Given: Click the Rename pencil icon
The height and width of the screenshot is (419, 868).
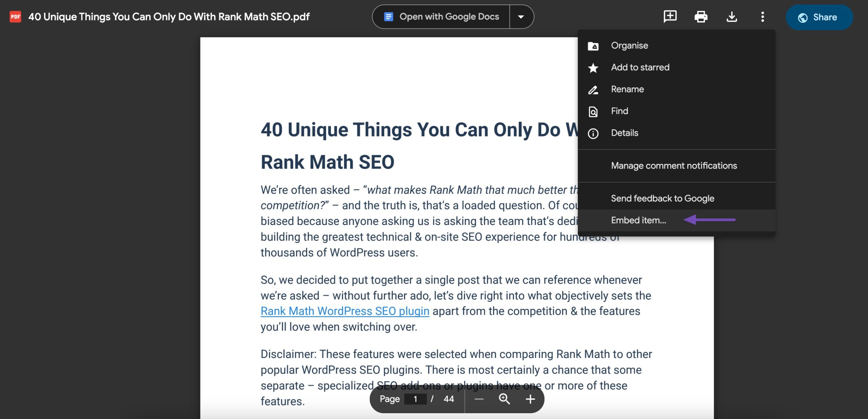Looking at the screenshot, I should 593,90.
